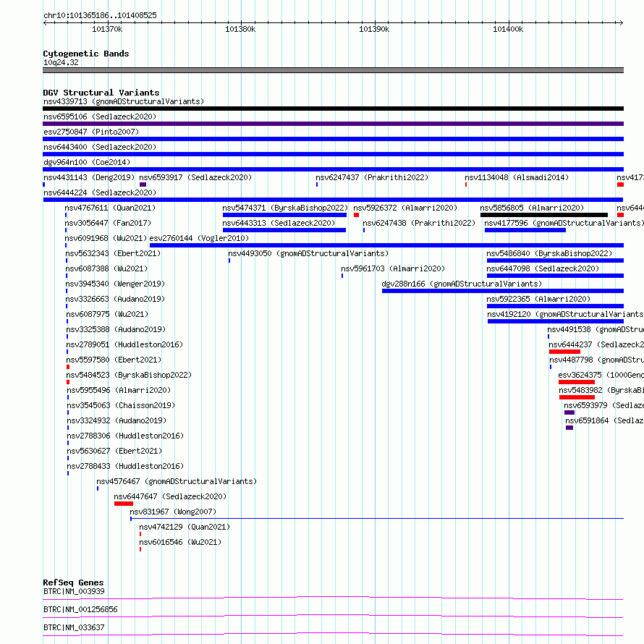Open the nsv4192120 gnomADStructuralVariants entry

click(x=566, y=314)
